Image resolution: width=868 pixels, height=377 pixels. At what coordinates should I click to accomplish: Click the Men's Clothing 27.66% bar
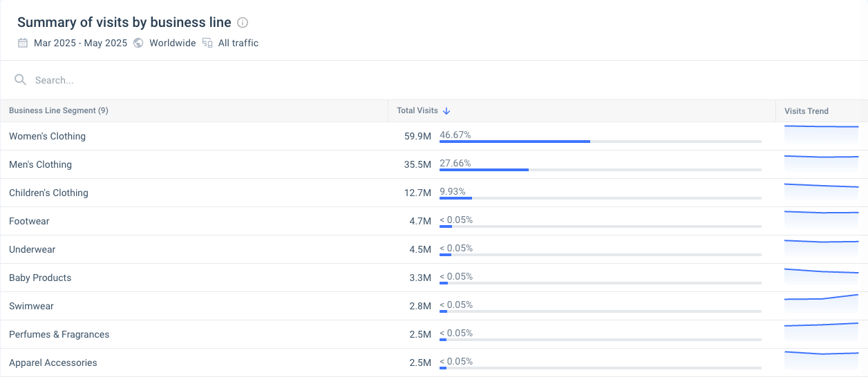click(484, 170)
